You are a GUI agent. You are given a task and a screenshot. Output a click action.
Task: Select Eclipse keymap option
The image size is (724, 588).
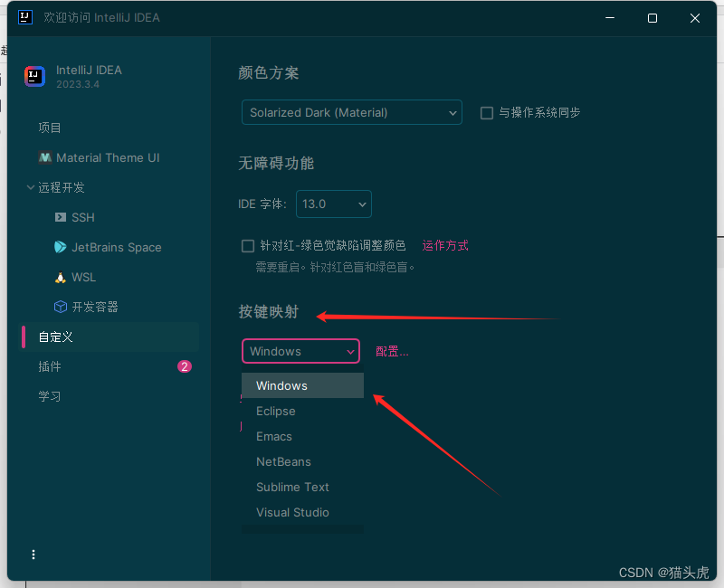[303, 411]
